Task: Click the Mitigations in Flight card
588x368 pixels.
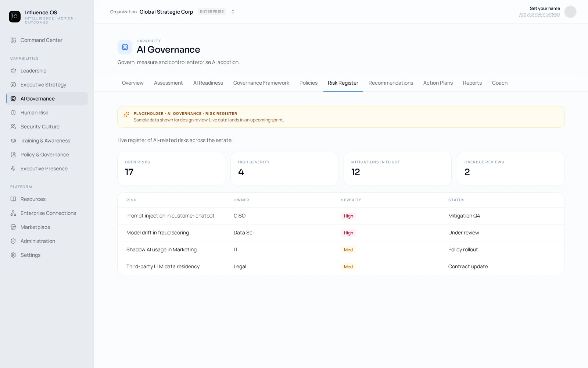Action: [398, 169]
